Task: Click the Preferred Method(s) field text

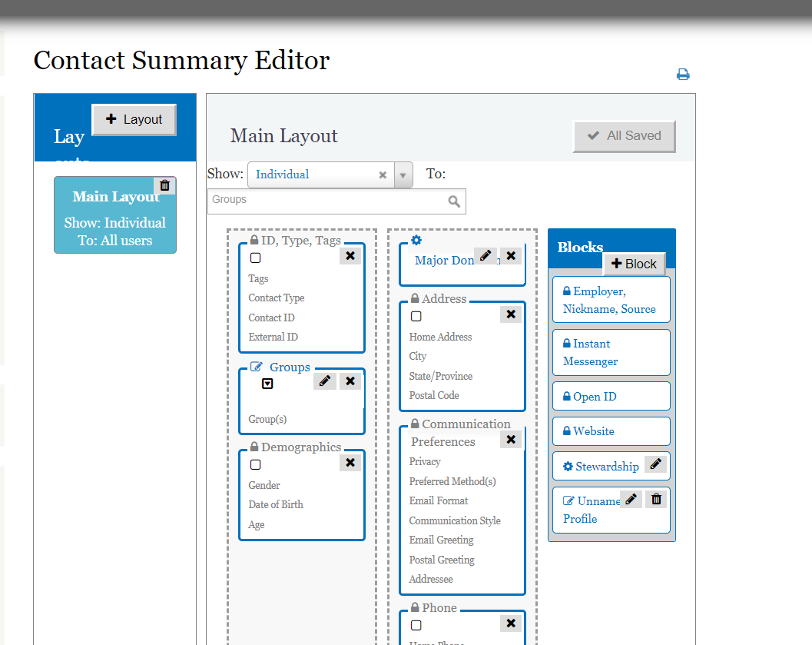Action: click(452, 481)
